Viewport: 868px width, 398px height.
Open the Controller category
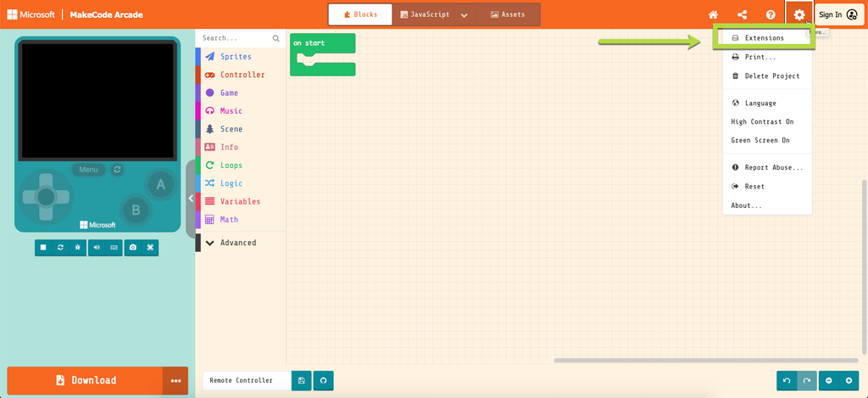pos(240,75)
